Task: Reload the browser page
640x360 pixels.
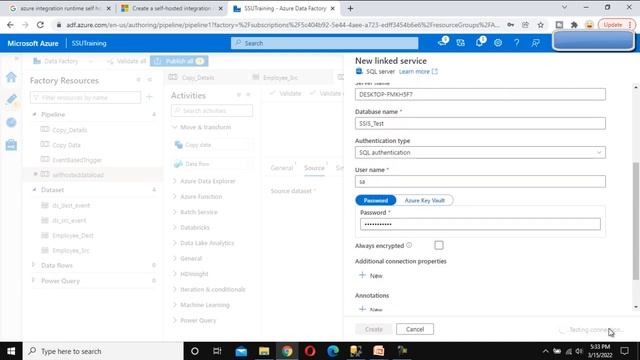Action: (40, 25)
